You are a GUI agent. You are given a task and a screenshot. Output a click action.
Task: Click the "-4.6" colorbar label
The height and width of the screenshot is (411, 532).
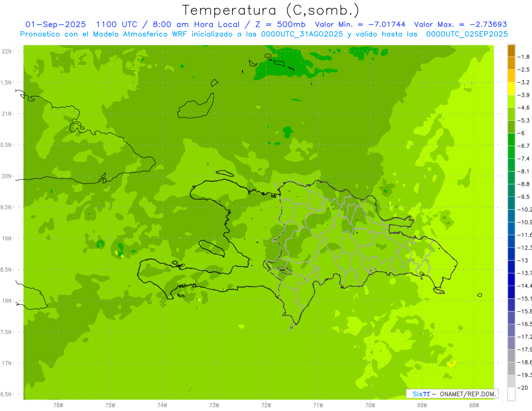point(524,108)
